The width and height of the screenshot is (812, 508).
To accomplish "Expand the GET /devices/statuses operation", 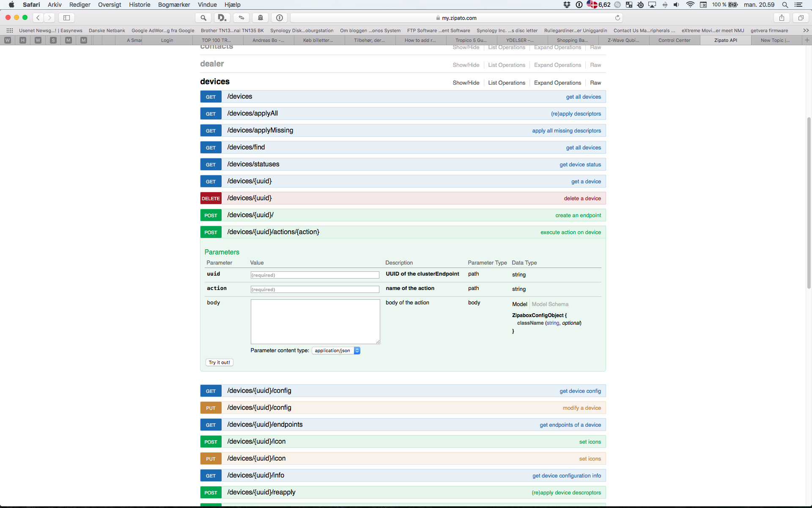I will 253,164.
